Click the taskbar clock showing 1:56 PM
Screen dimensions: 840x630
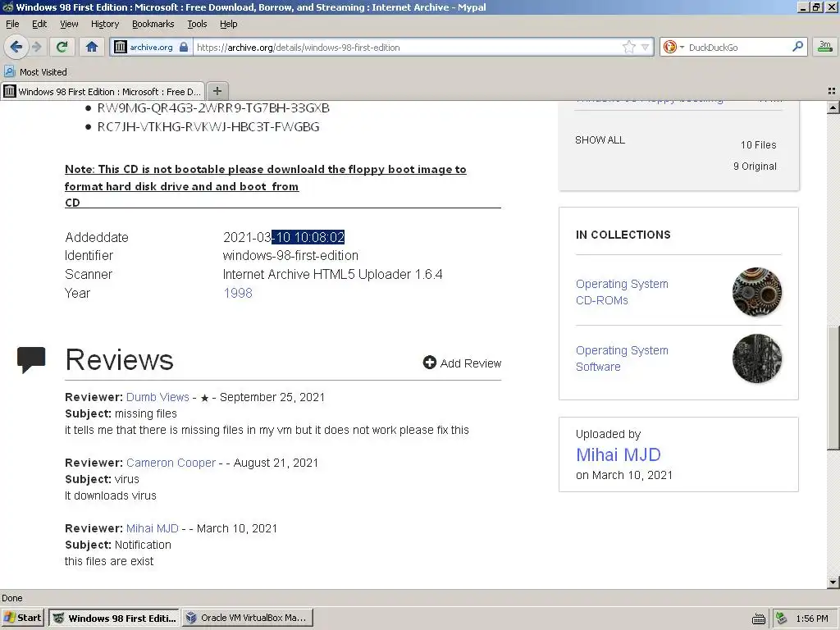[812, 619]
